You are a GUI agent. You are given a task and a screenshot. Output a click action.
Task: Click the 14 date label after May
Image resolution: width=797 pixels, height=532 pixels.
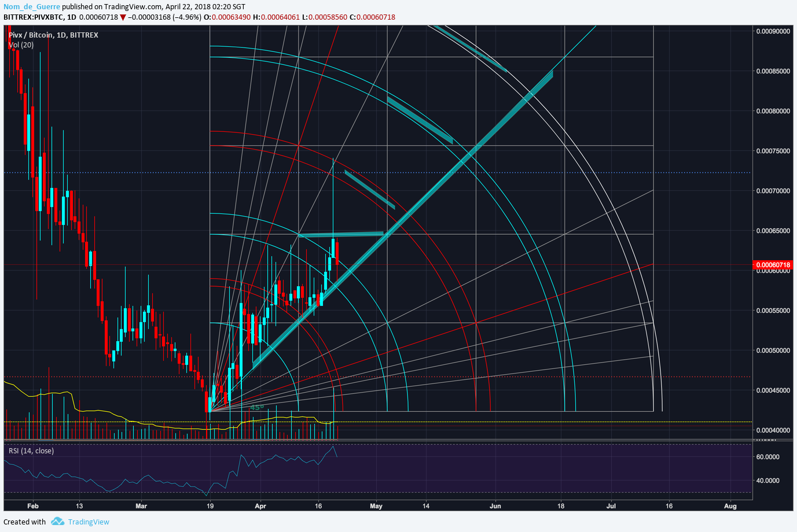coord(426,506)
